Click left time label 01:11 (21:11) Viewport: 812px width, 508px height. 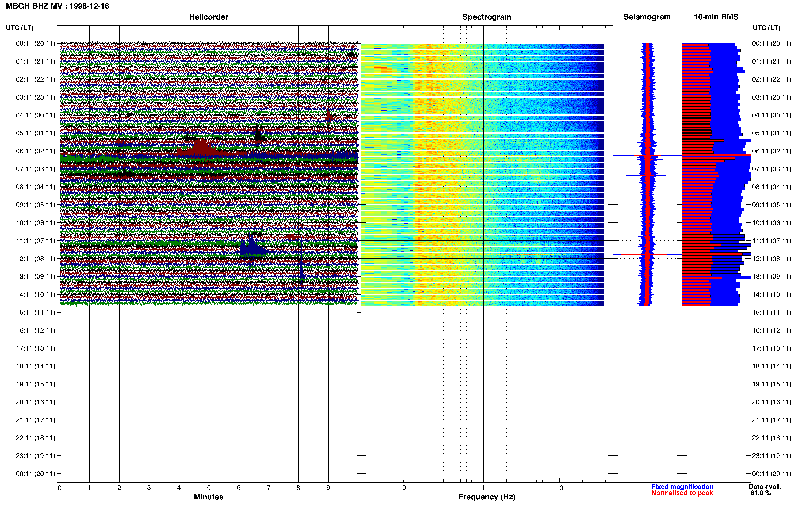click(36, 61)
